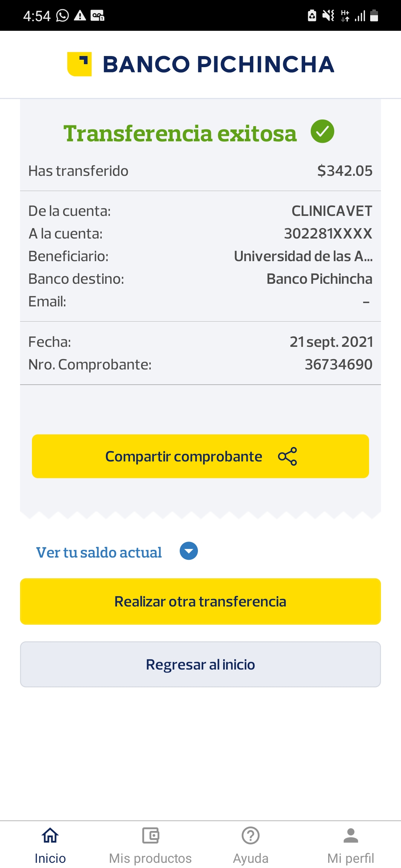Tap the Nro. Comprobante number 36734690
This screenshot has width=401, height=868.
pyautogui.click(x=338, y=365)
